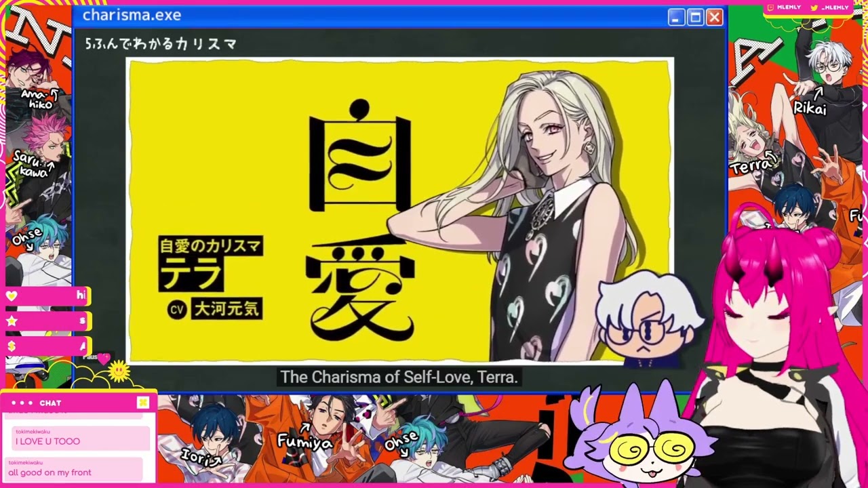Click the handwritten Amahiko label
868x488 pixels.
(39, 100)
